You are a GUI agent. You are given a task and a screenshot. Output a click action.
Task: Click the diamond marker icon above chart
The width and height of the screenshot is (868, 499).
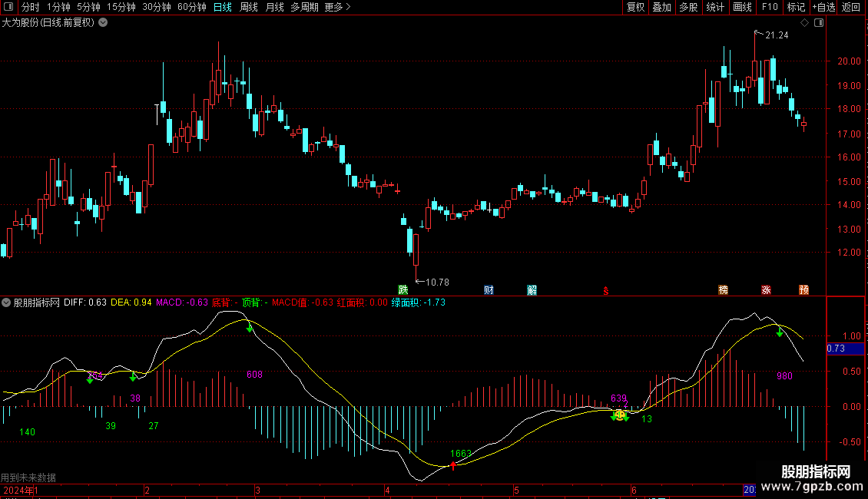point(805,23)
